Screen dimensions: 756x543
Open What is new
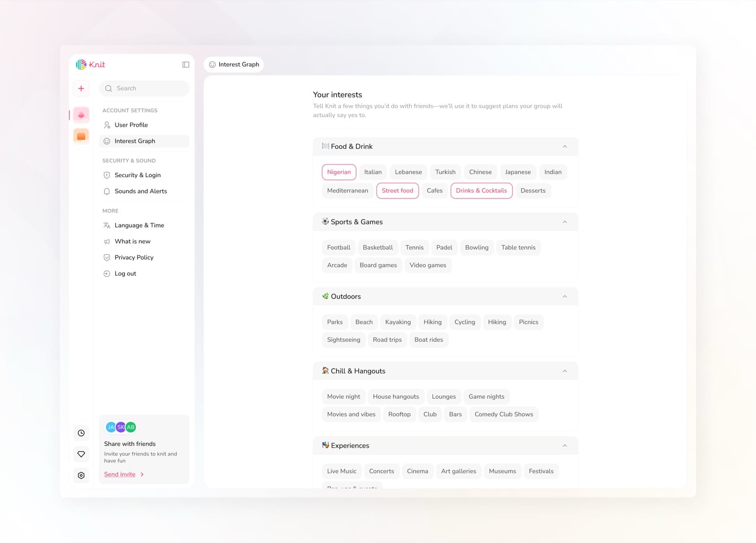(144, 241)
